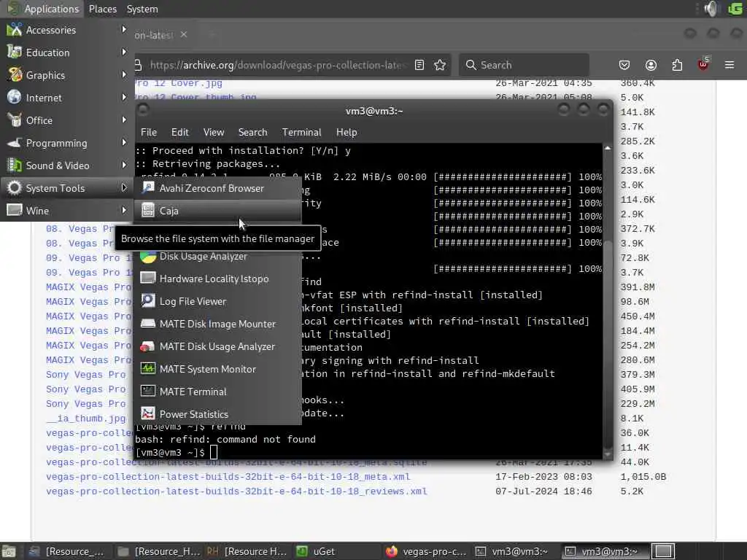Open the Internet submenu

(66, 98)
